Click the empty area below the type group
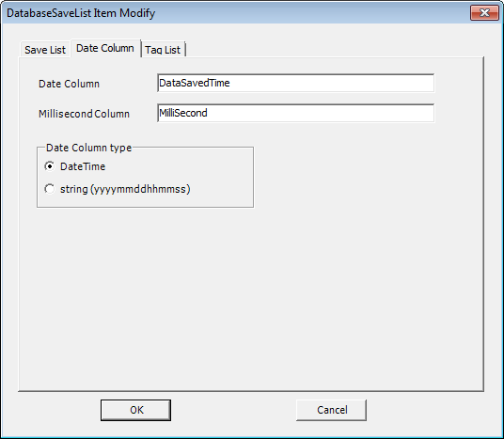 251,299
